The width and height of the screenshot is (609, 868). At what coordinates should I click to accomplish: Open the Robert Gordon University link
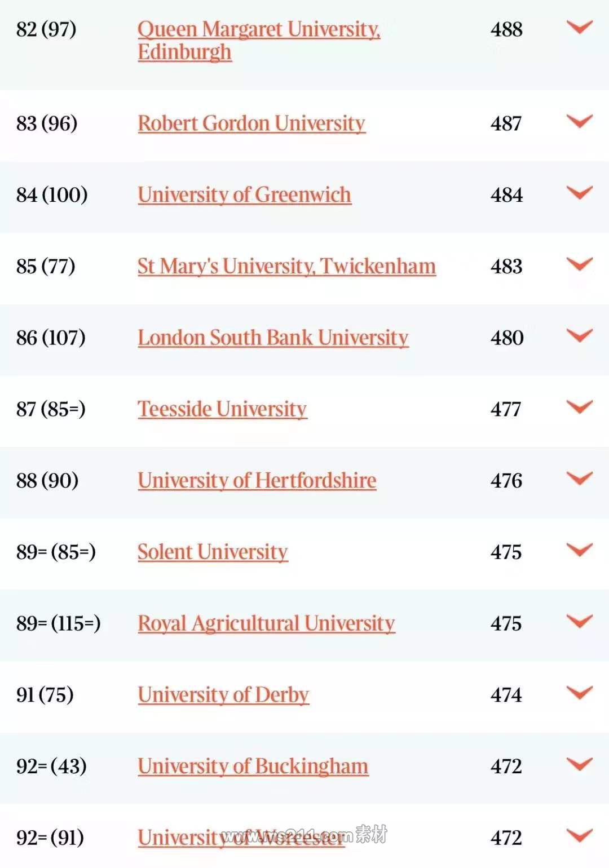point(251,123)
